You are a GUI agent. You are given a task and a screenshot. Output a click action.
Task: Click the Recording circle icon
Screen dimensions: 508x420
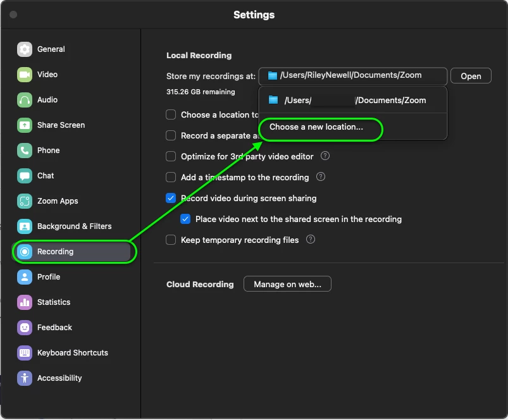tap(25, 252)
